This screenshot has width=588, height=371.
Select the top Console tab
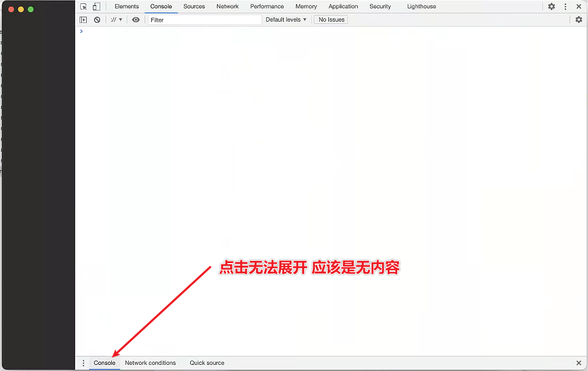click(161, 6)
